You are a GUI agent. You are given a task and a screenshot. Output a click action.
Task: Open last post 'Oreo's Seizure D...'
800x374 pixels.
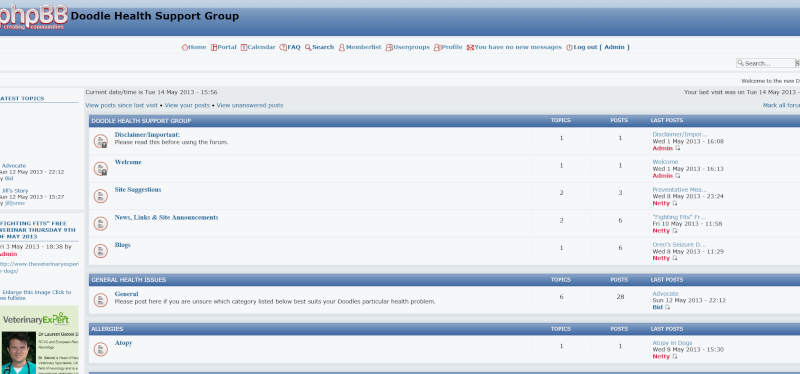tap(679, 245)
